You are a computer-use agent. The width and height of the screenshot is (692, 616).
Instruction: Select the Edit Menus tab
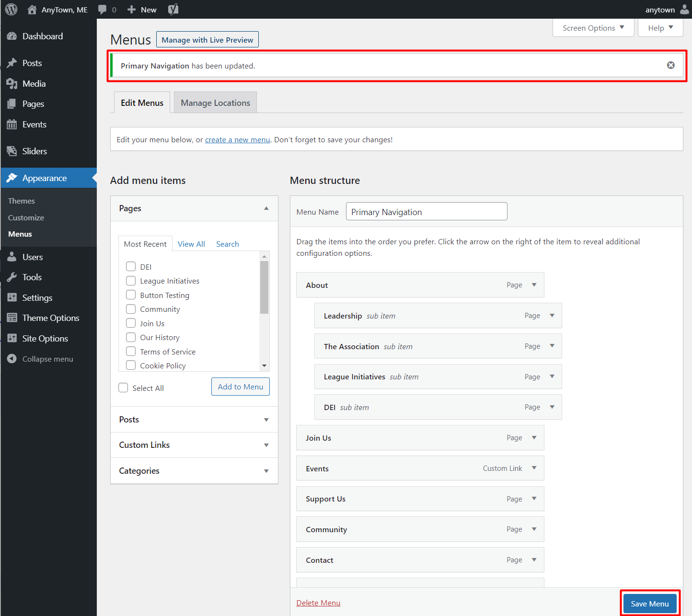[142, 103]
